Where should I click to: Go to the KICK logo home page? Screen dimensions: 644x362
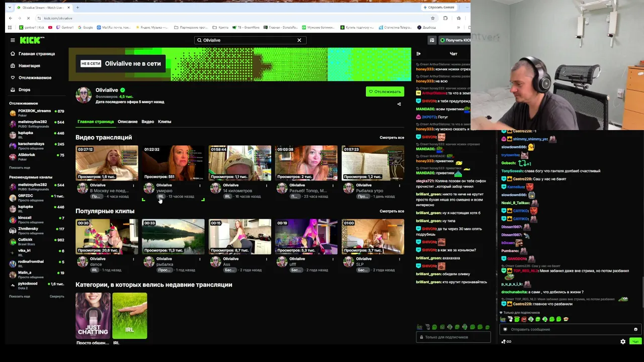32,40
